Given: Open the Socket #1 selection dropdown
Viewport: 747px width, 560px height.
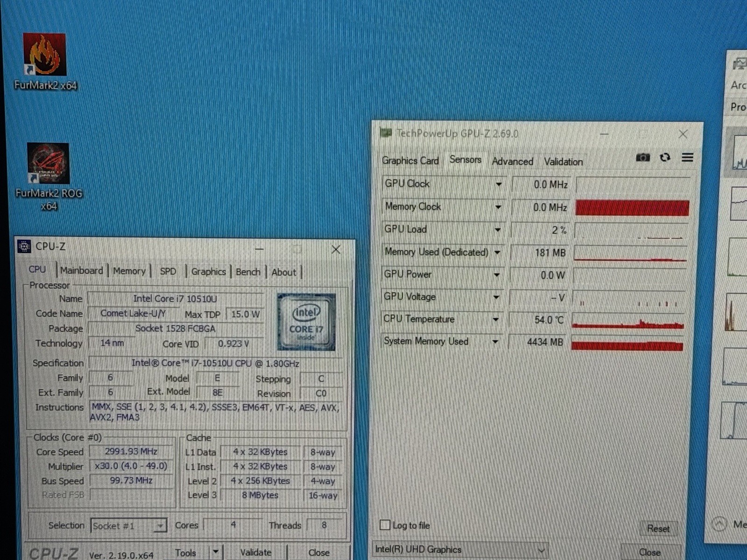Looking at the screenshot, I should tap(128, 526).
